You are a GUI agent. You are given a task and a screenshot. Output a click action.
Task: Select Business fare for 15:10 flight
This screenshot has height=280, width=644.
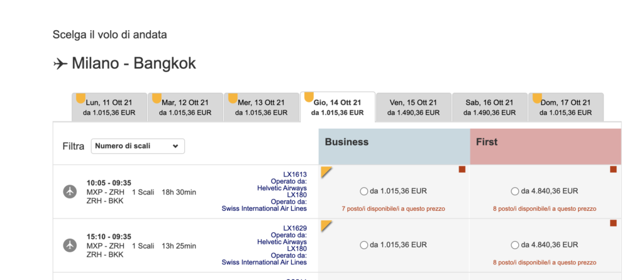[364, 245]
